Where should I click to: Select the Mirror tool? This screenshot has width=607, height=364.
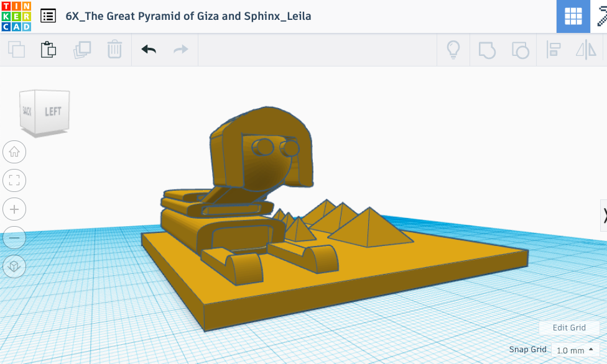pyautogui.click(x=585, y=50)
